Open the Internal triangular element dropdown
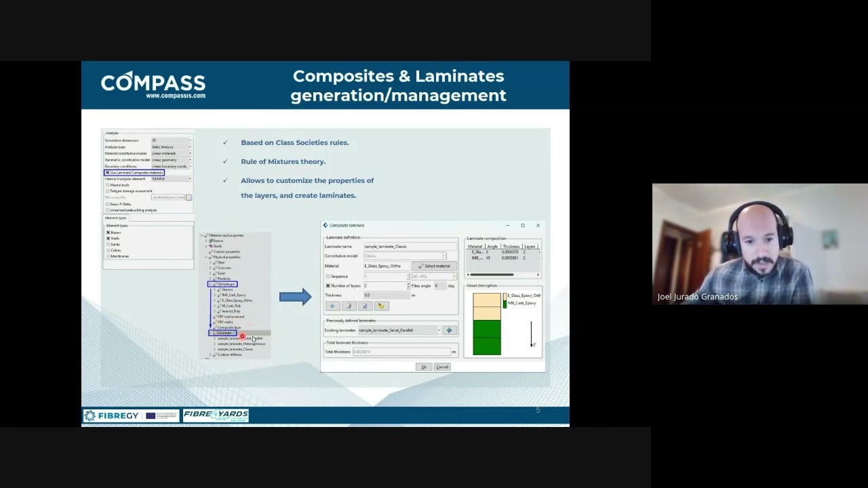The width and height of the screenshot is (868, 488). tap(171, 179)
